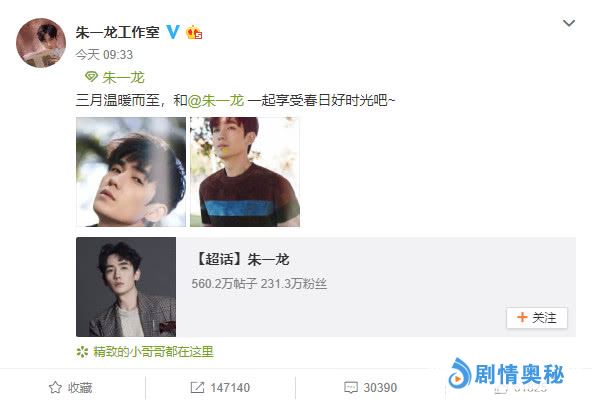Click the crown membership level badge
Screen dimensions: 592x404
click(194, 32)
